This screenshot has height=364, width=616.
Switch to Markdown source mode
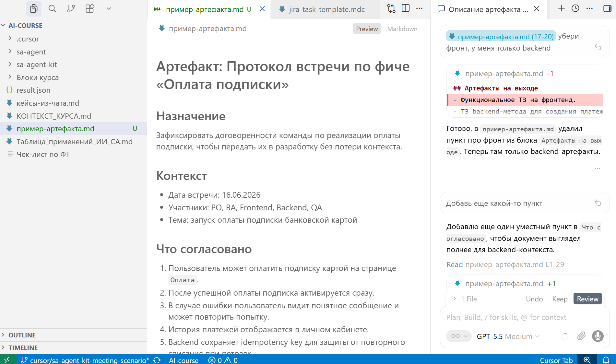pyautogui.click(x=402, y=29)
